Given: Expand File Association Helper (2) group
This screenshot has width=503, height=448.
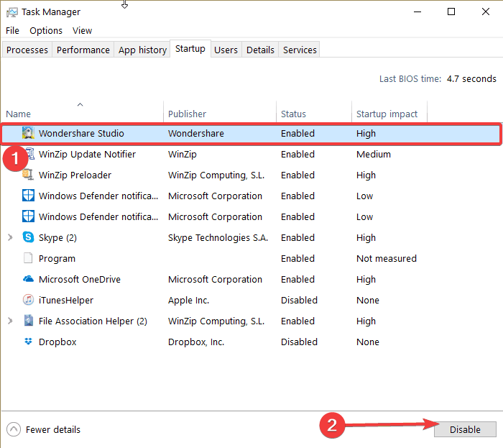Looking at the screenshot, I should 10,321.
